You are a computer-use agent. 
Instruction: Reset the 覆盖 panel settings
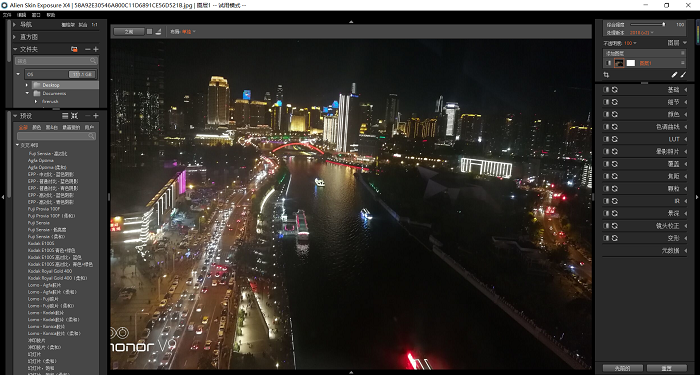pyautogui.click(x=615, y=164)
